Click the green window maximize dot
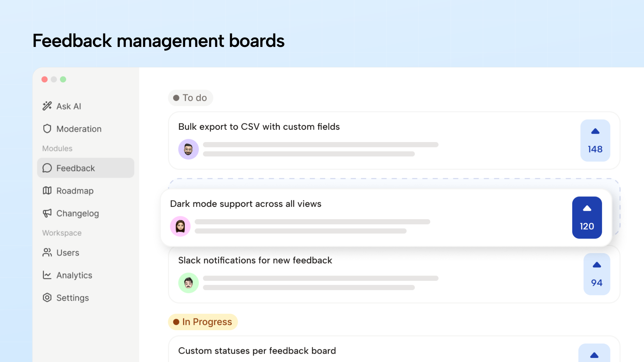This screenshot has height=362, width=644. [x=63, y=79]
